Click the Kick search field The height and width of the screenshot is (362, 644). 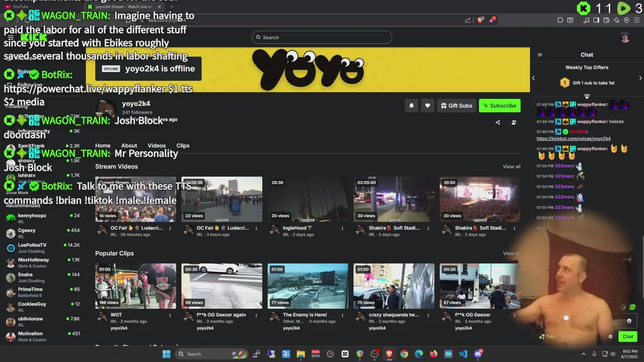click(322, 37)
